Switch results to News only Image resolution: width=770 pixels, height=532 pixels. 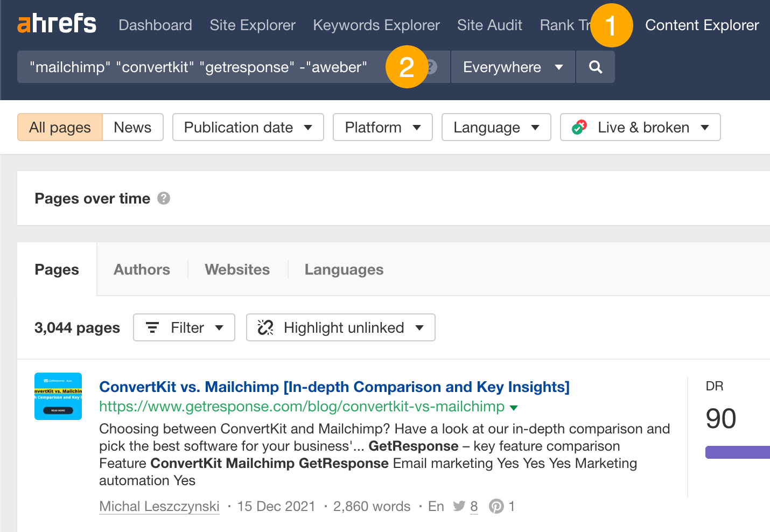tap(132, 127)
